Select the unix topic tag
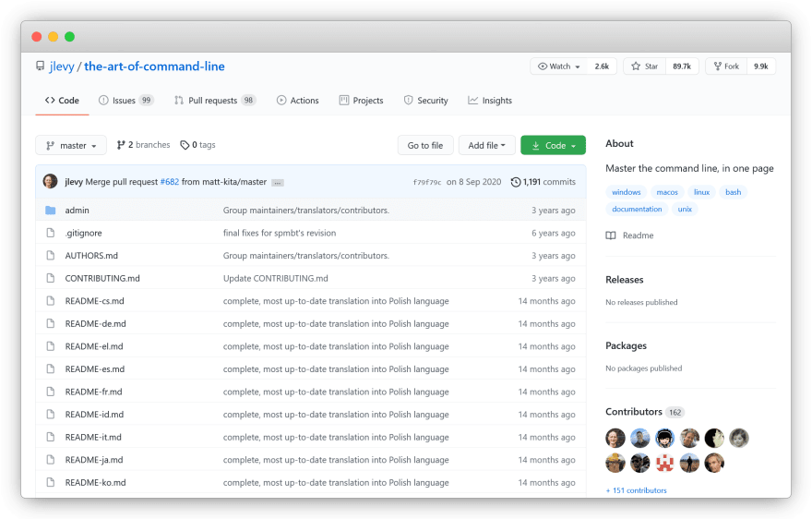 [685, 209]
